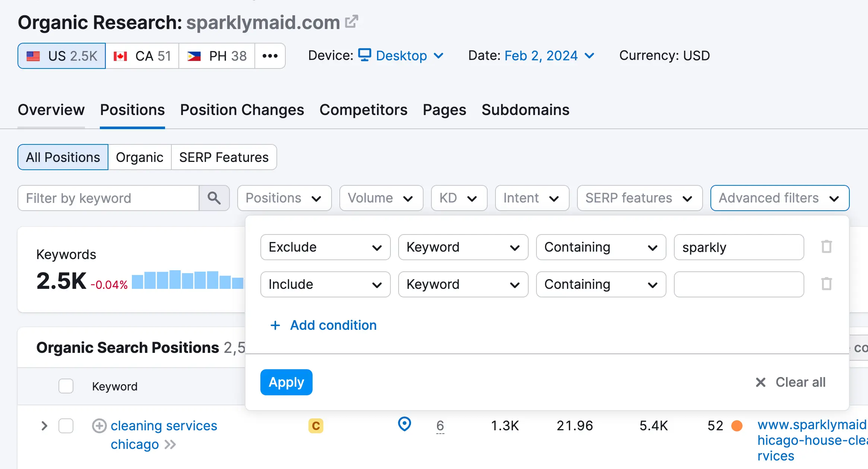
Task: Open the Competitors tab
Action: point(363,110)
